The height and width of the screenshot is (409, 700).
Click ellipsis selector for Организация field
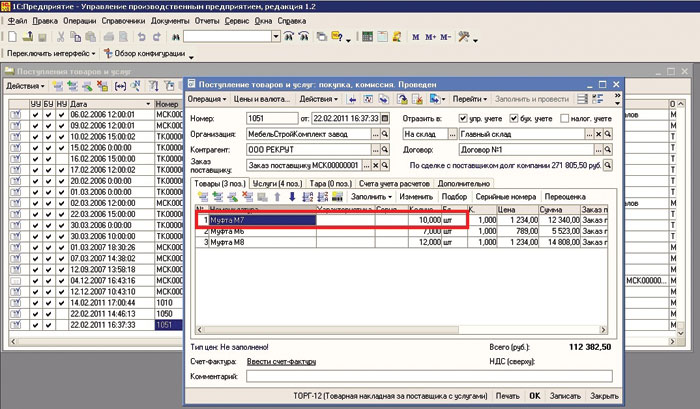(376, 134)
